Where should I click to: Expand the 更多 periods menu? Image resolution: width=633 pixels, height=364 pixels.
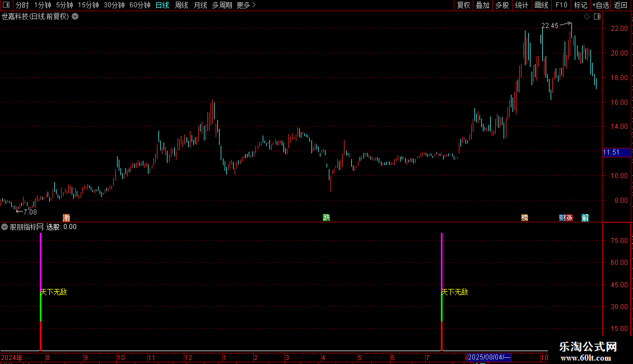pos(246,5)
